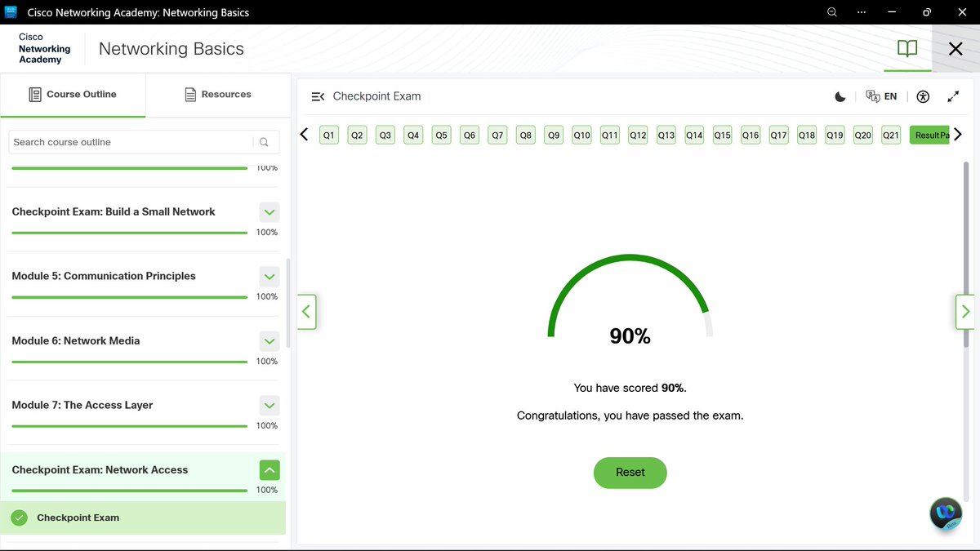Collapse Checkpoint Exam: Network Access section
980x551 pixels.
269,470
